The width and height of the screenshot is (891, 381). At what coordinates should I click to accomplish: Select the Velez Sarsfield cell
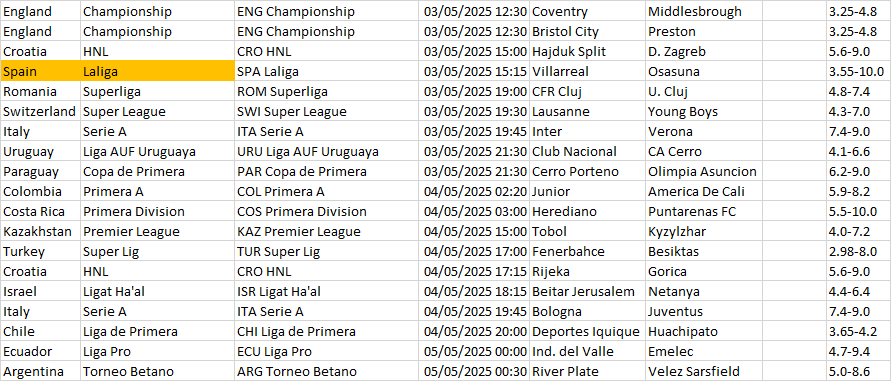tap(736, 371)
